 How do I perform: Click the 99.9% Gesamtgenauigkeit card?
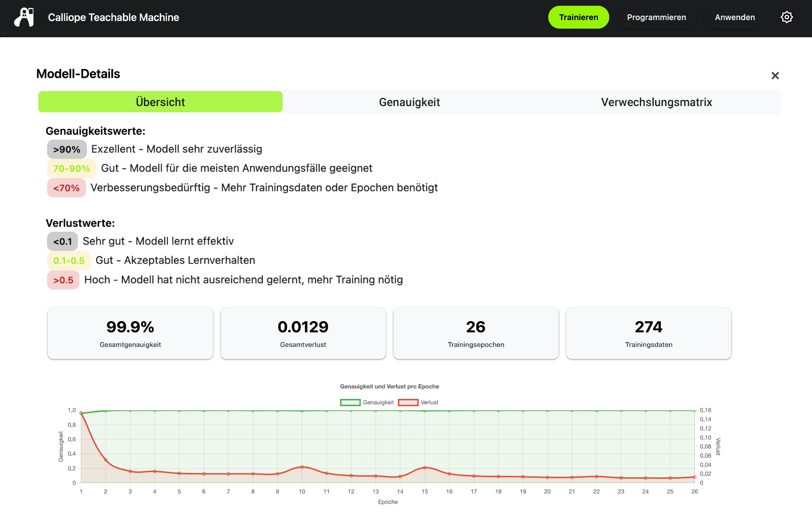[x=130, y=333]
